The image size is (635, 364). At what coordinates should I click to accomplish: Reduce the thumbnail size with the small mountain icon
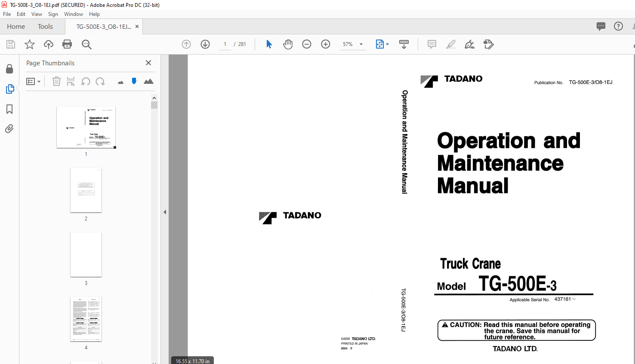[x=120, y=82]
